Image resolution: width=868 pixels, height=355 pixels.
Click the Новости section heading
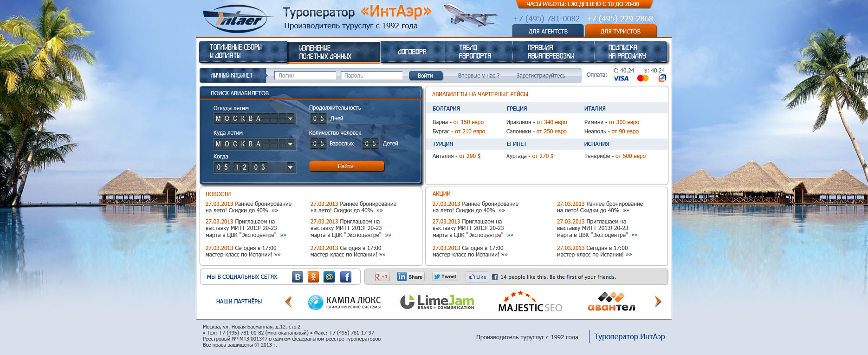pyautogui.click(x=218, y=194)
